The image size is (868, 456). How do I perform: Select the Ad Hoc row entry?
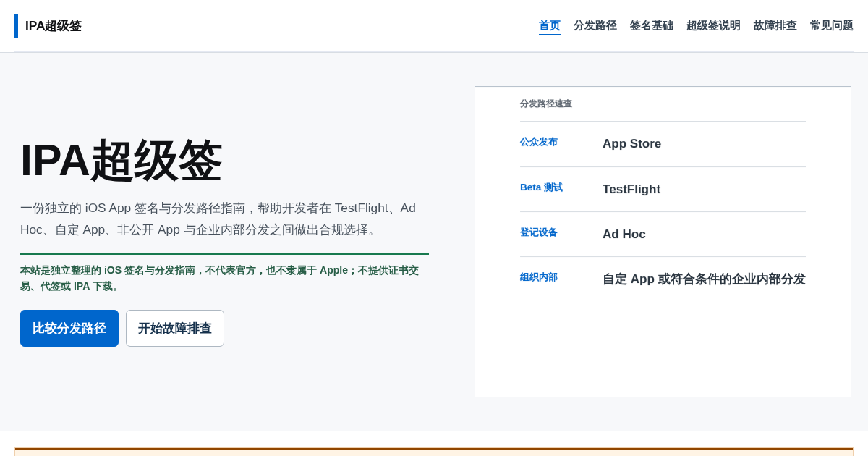pyautogui.click(x=624, y=235)
